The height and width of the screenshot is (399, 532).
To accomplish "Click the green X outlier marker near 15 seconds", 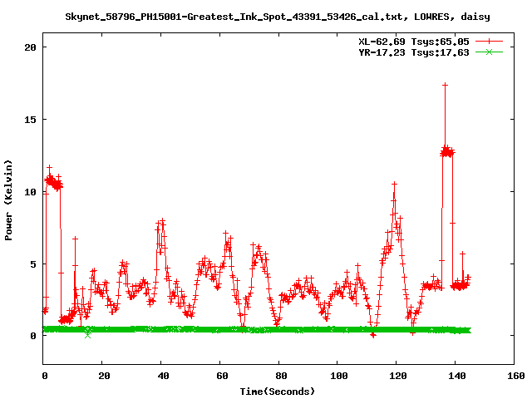I will [x=88, y=334].
